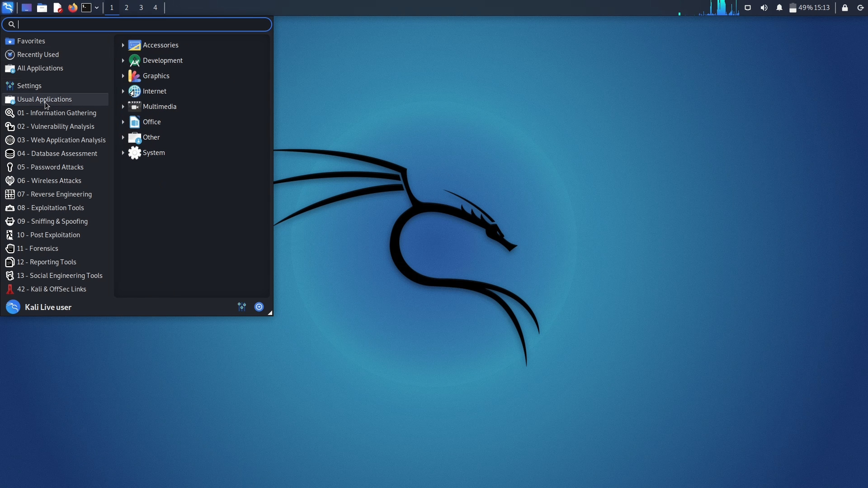Expand the Other submenu arrow

point(123,137)
